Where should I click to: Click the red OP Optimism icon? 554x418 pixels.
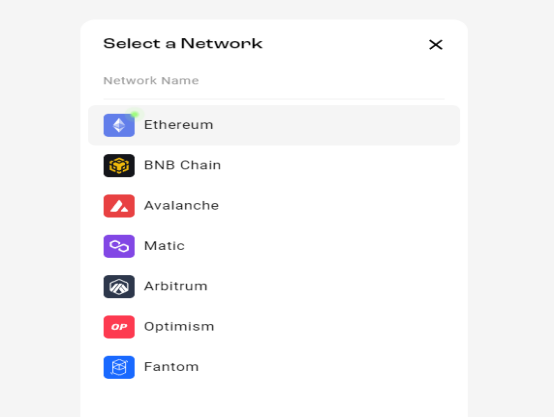[x=119, y=327]
